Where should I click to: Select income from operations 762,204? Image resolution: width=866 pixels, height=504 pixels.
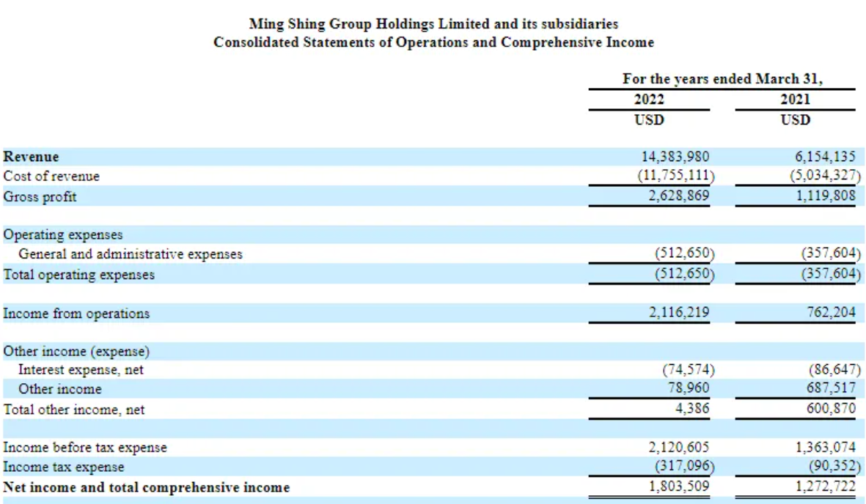[832, 313]
